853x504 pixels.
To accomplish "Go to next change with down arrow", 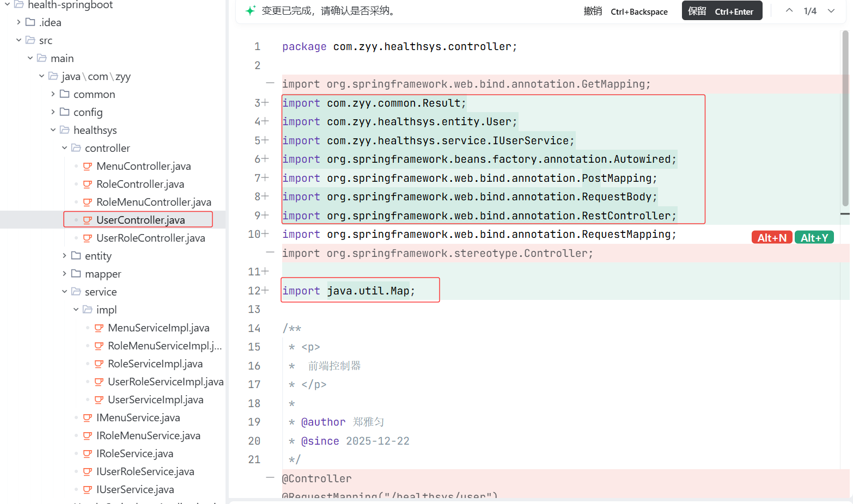I will (x=831, y=10).
